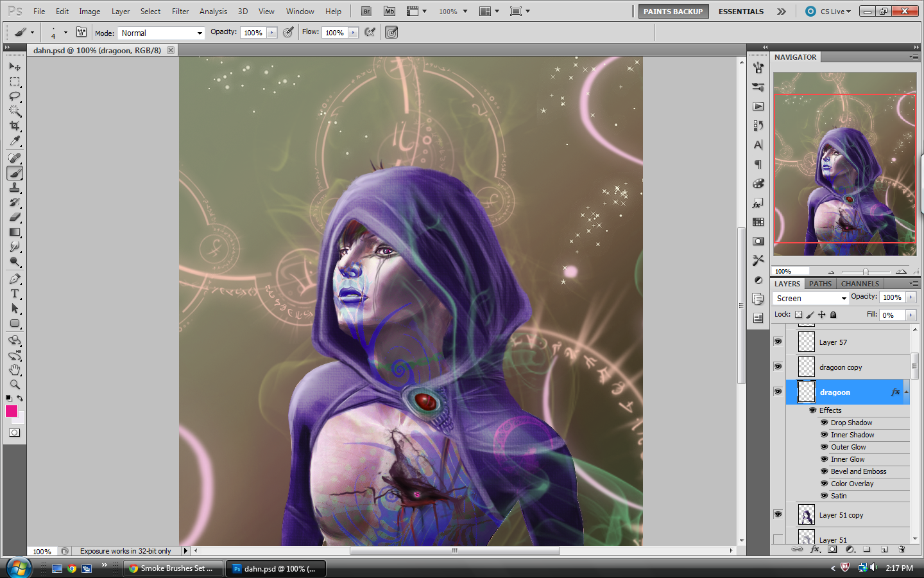The width and height of the screenshot is (924, 578).
Task: Select the History Brush tool
Action: (x=15, y=202)
